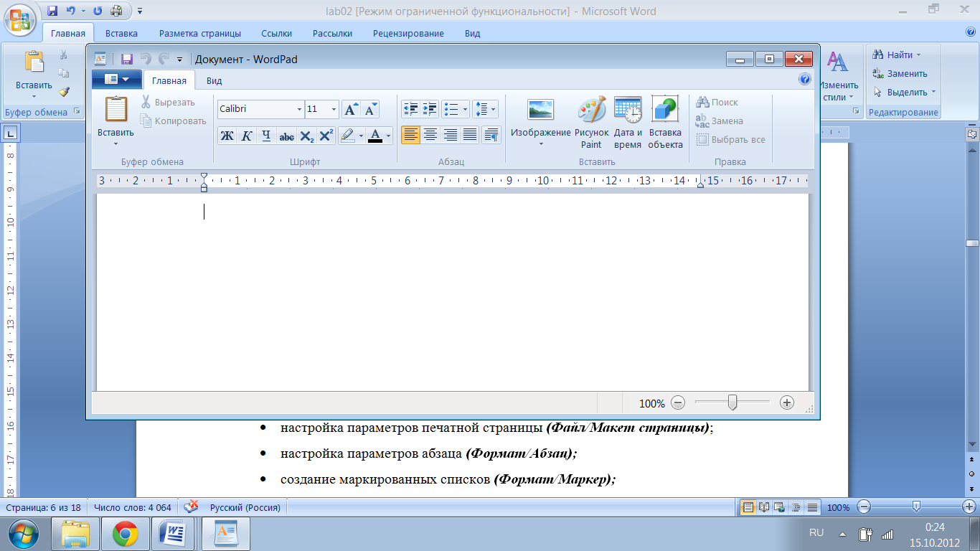980x551 pixels.
Task: Open the Рецензирование tab in Word
Action: (408, 33)
